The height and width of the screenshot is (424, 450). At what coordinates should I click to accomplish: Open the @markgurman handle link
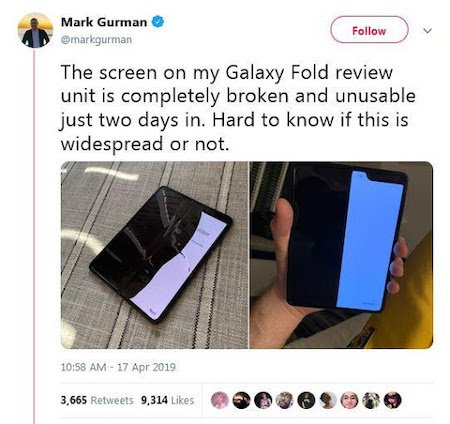pos(96,40)
